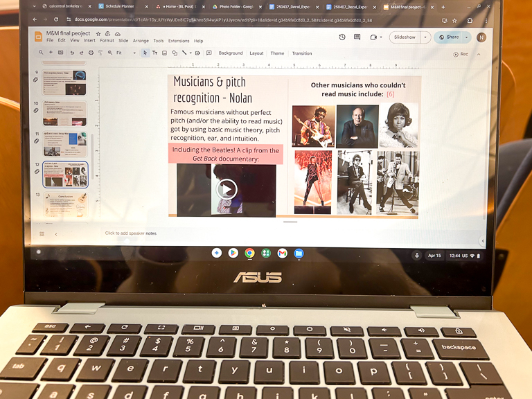This screenshot has height=399, width=532.
Task: Add a new slide with plus icon
Action: coord(51,52)
